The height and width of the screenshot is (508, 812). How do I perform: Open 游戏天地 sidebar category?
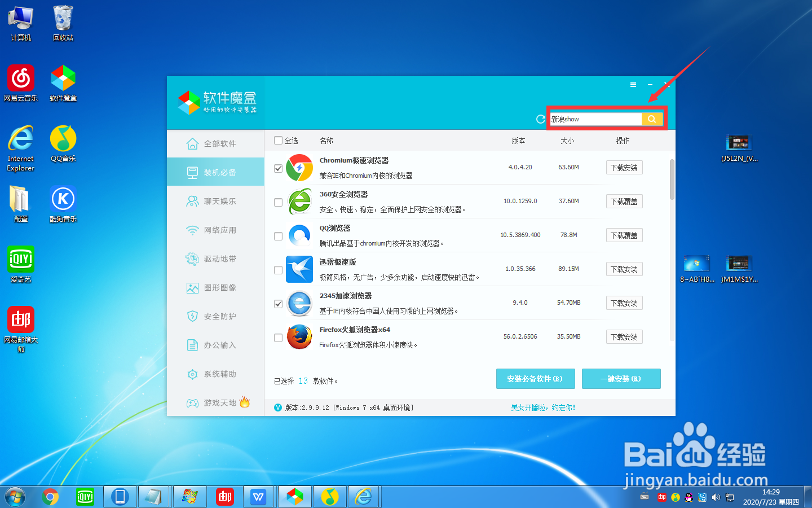pyautogui.click(x=215, y=402)
